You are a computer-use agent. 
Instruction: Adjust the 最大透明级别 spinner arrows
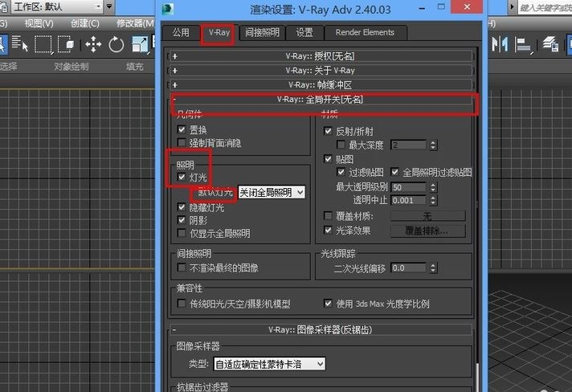coord(433,187)
